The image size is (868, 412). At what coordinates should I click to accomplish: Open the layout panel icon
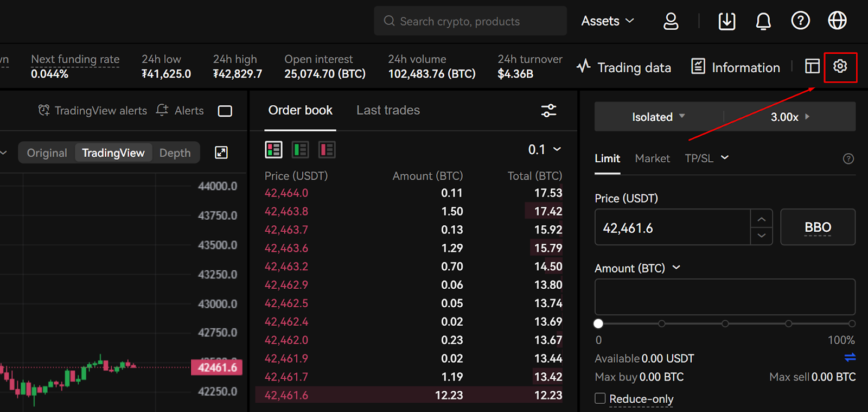pos(812,66)
